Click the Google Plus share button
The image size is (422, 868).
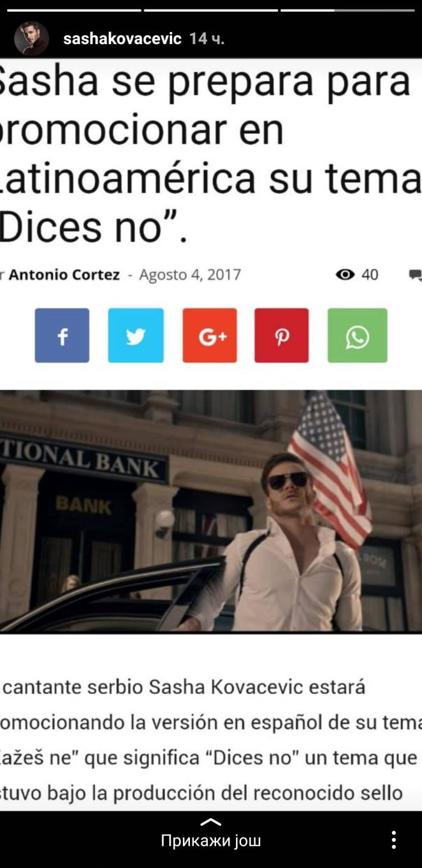point(210,335)
